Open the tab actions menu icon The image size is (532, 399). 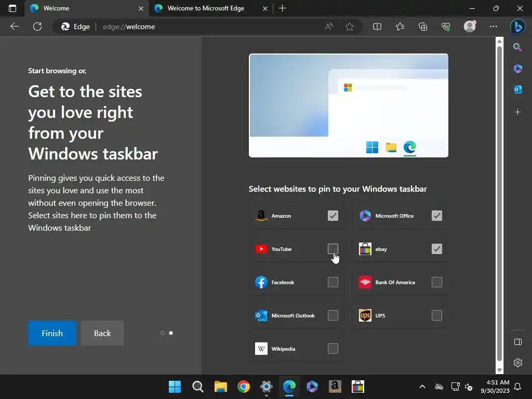(12, 8)
